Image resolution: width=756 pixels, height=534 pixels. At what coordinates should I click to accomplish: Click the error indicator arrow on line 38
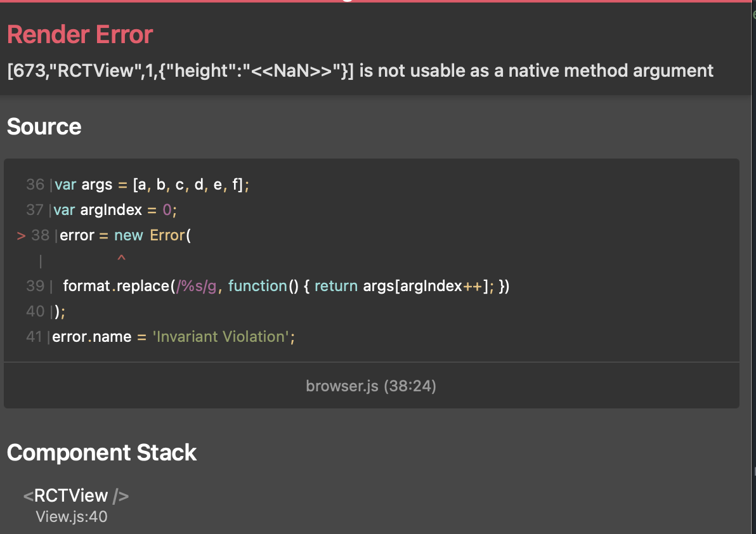tap(20, 235)
